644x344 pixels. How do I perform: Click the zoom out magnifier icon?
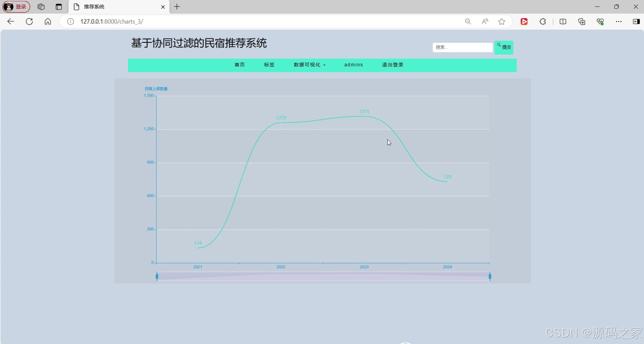pos(468,21)
